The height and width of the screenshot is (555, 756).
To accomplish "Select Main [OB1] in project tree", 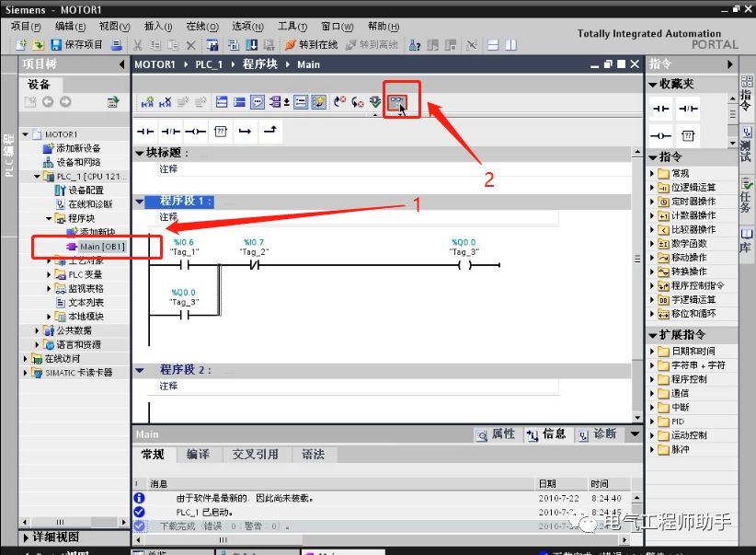I will coord(97,247).
